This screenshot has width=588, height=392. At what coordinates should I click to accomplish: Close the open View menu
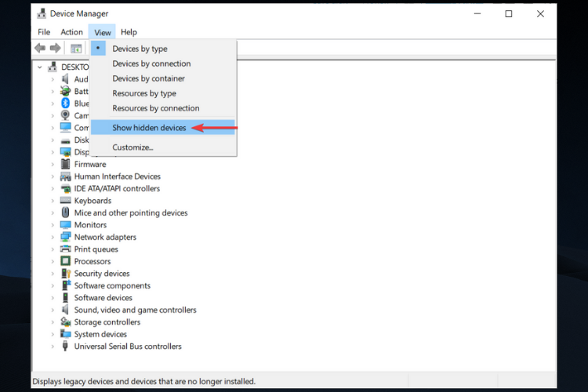[103, 32]
